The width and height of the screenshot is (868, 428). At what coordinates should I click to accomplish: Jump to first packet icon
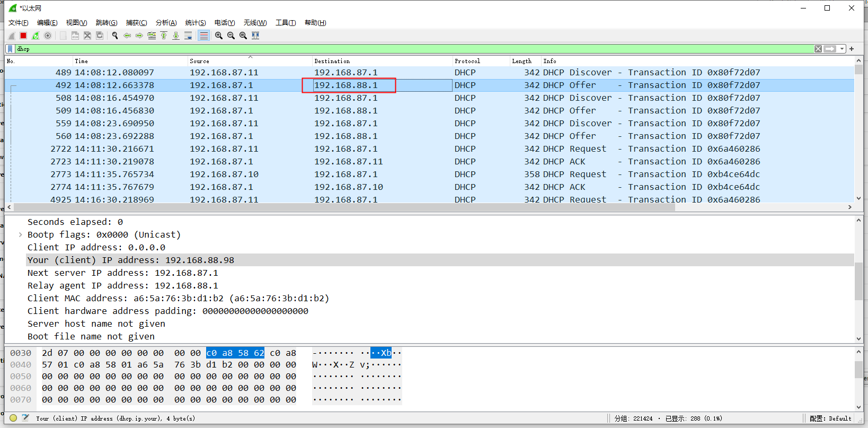pyautogui.click(x=164, y=36)
